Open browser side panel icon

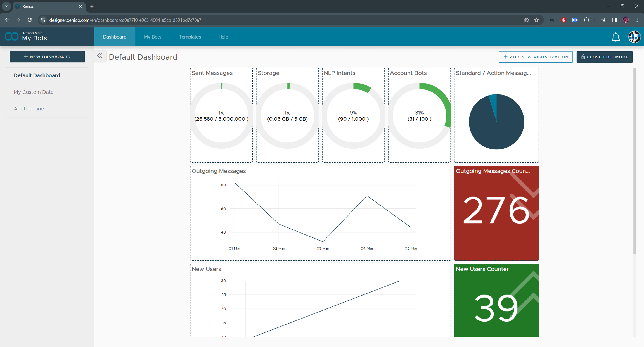tap(614, 20)
